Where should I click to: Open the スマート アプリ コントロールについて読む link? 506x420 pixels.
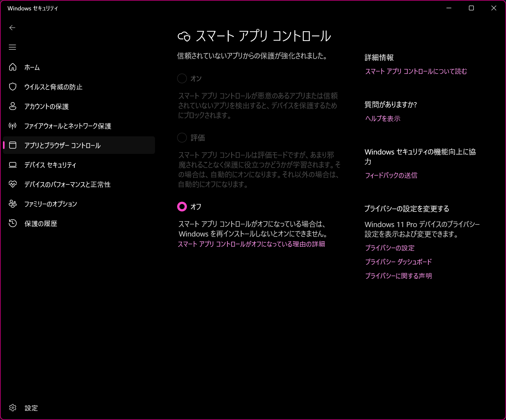(x=416, y=71)
